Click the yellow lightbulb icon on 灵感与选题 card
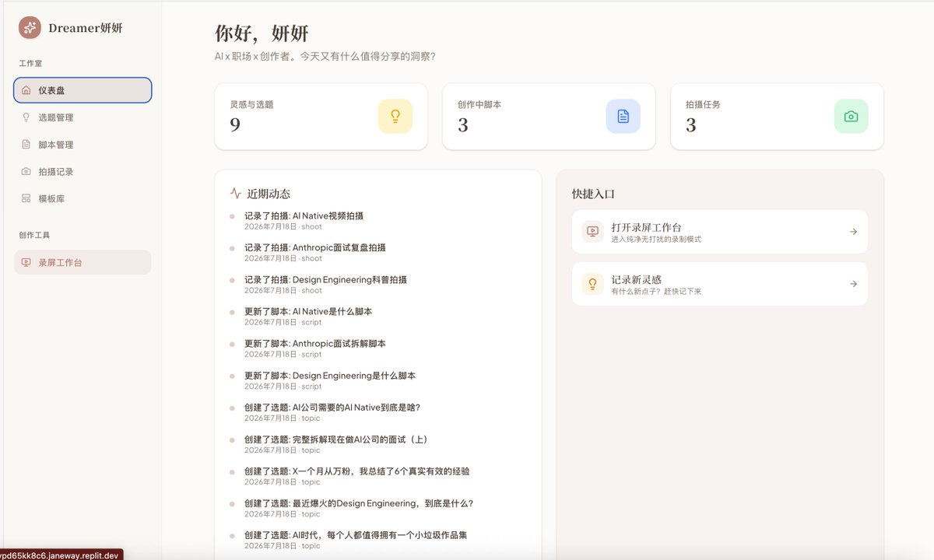Image resolution: width=934 pixels, height=560 pixels. coord(395,116)
